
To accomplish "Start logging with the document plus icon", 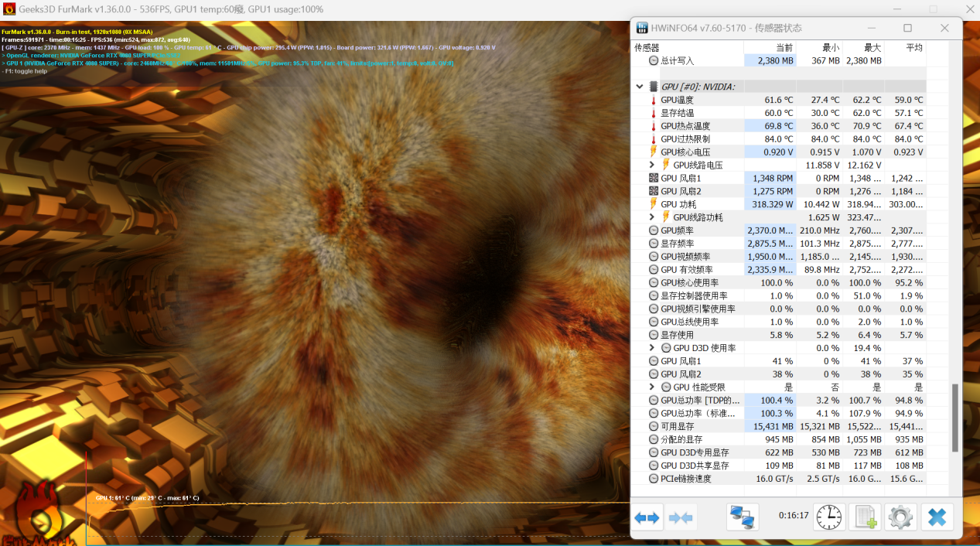I will coord(865,517).
